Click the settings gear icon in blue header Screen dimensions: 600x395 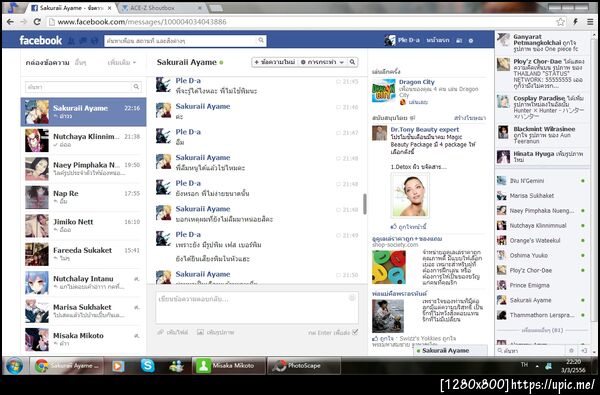point(471,40)
